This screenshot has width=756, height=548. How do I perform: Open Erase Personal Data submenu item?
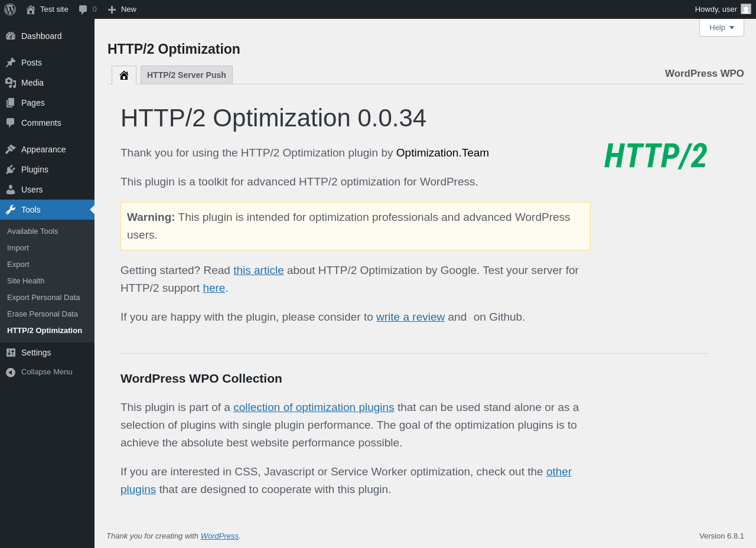43,314
